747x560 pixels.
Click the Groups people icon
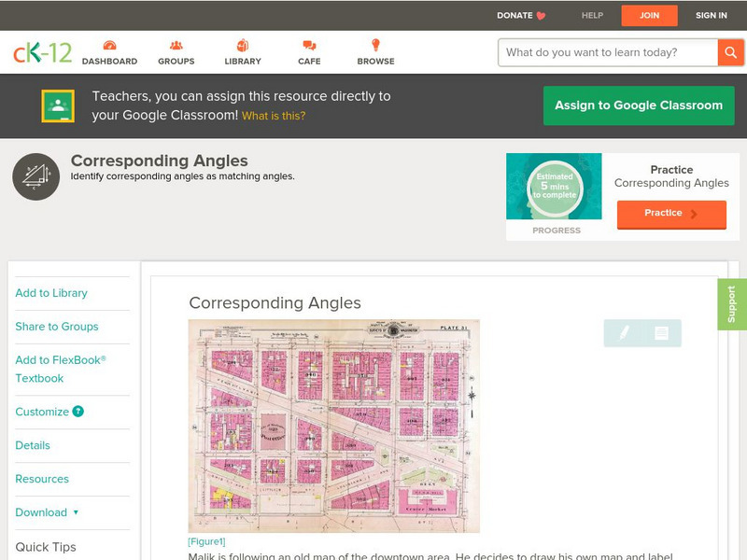pos(176,46)
